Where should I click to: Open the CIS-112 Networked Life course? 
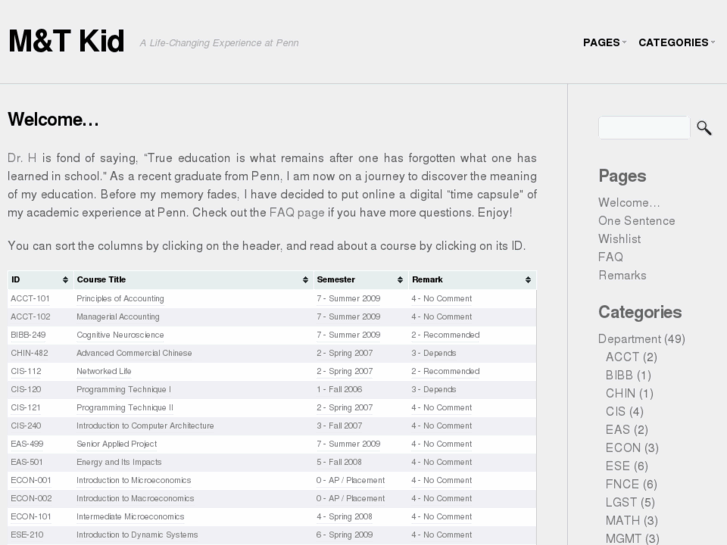pyautogui.click(x=27, y=371)
